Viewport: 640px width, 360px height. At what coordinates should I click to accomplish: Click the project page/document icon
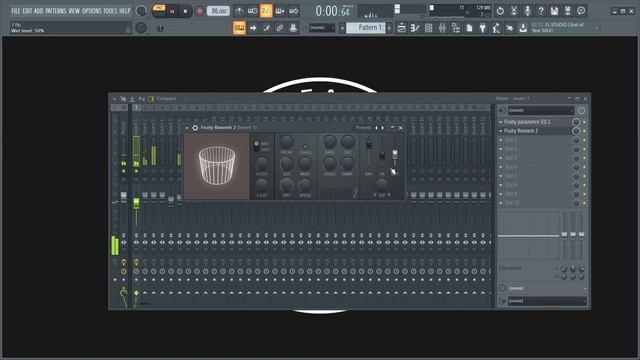pyautogui.click(x=469, y=28)
